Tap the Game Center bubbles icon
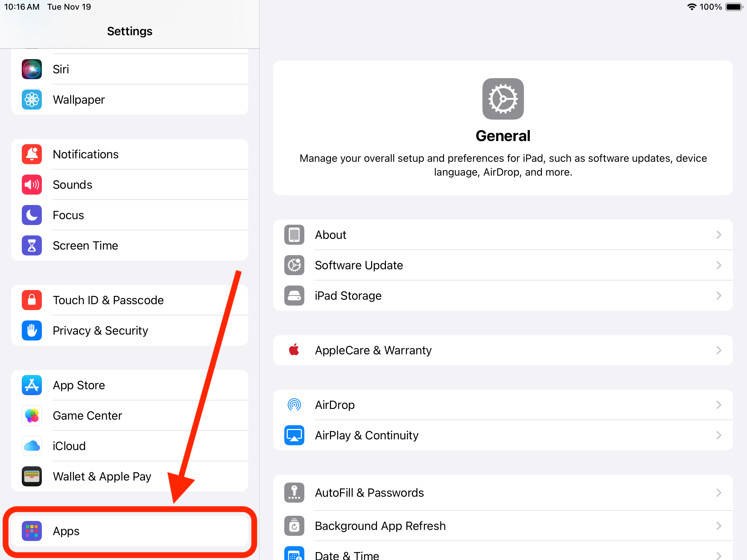747x560 pixels. (32, 416)
